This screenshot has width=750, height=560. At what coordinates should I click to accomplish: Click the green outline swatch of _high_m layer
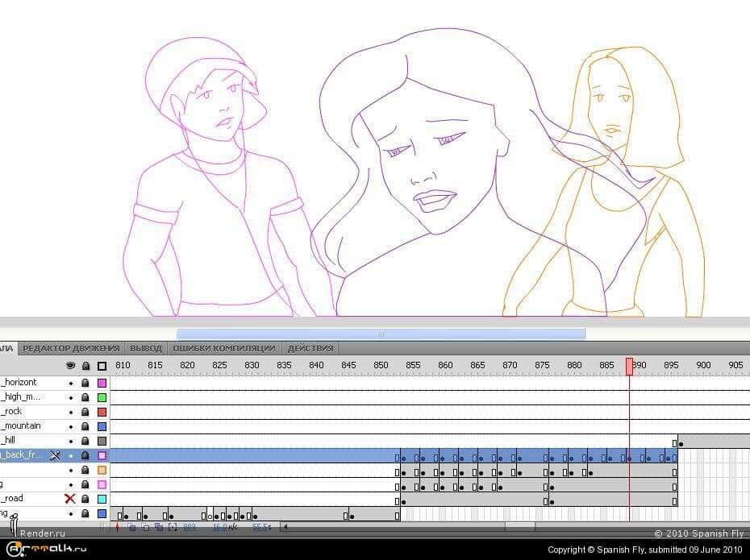102,397
